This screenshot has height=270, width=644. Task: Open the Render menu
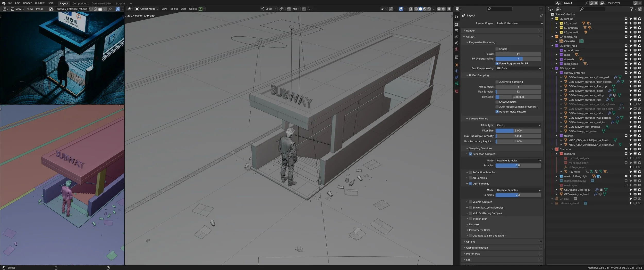click(x=27, y=3)
